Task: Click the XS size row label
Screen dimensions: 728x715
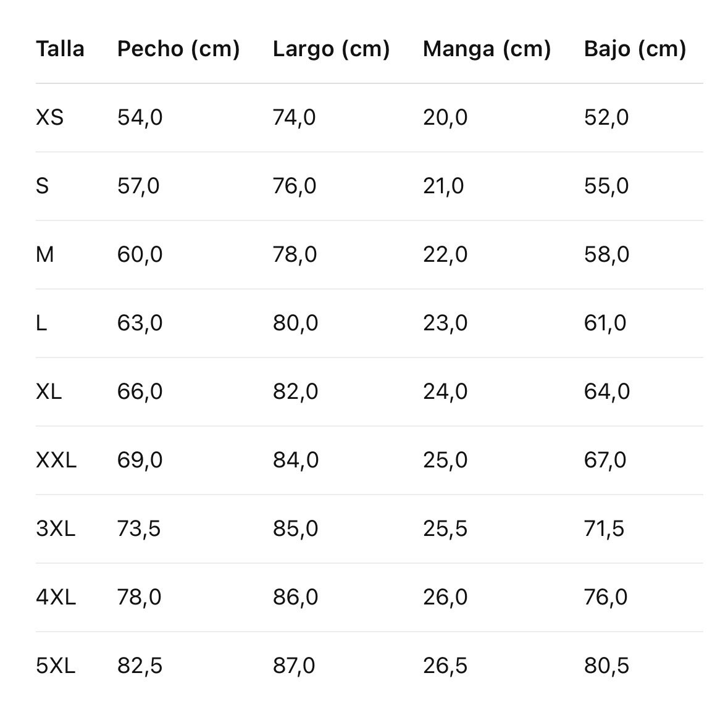Action: coord(49,117)
